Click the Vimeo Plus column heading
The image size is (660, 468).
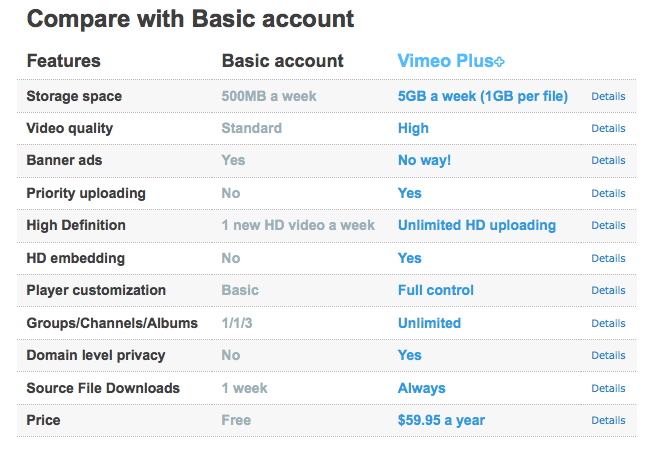(445, 61)
